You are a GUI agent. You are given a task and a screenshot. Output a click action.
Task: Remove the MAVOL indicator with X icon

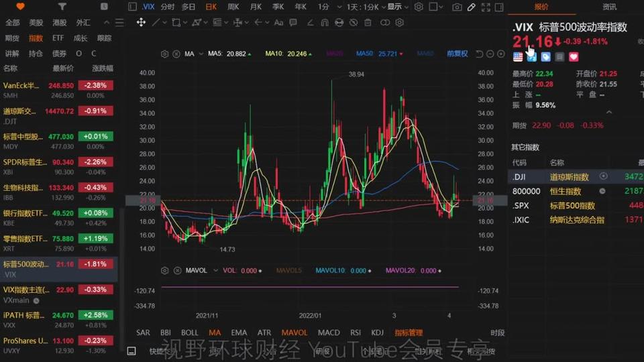[x=177, y=270]
